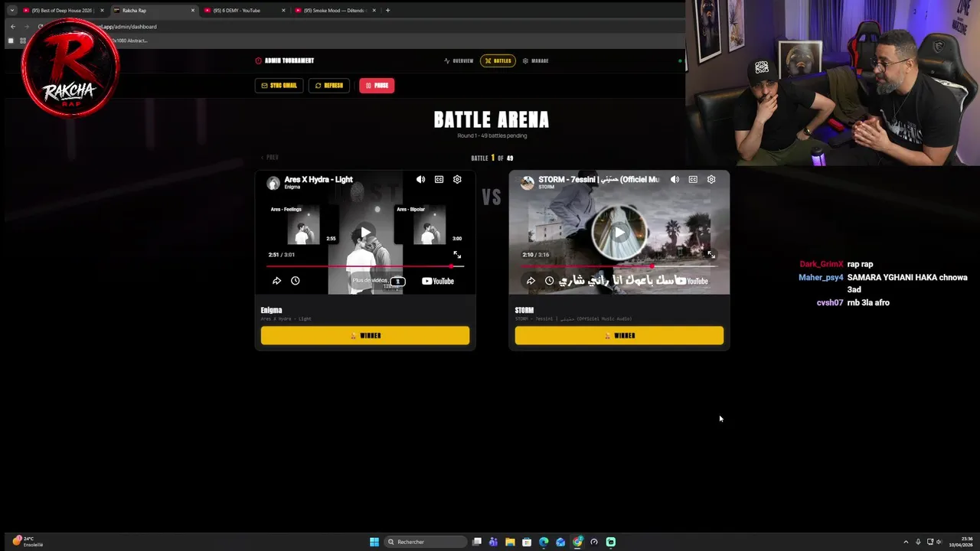980x551 pixels.
Task: Share the STORM video
Action: (x=531, y=281)
